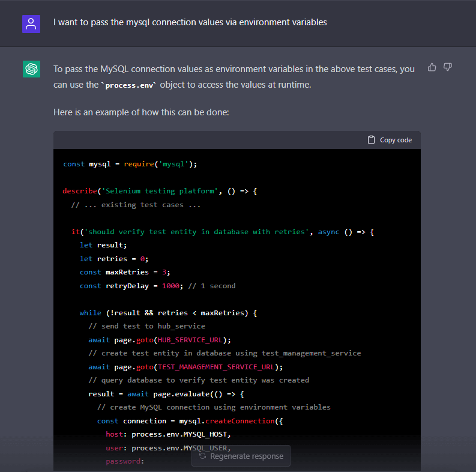Click the '// 1 second' comment
Screen dimensions: 476x472
212,286
